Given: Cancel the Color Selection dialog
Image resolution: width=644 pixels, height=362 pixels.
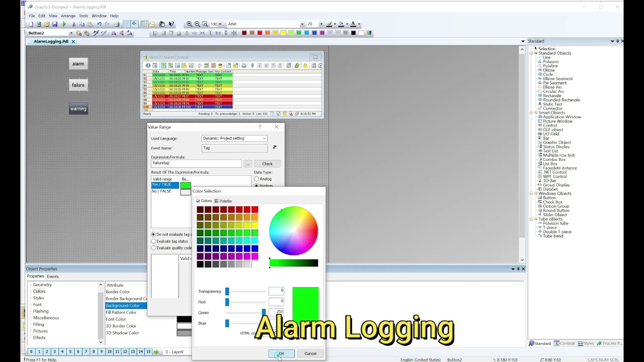Looking at the screenshot, I should [310, 353].
